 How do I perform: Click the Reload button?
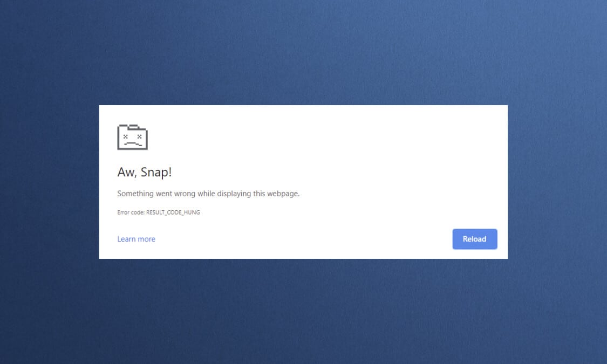475,239
